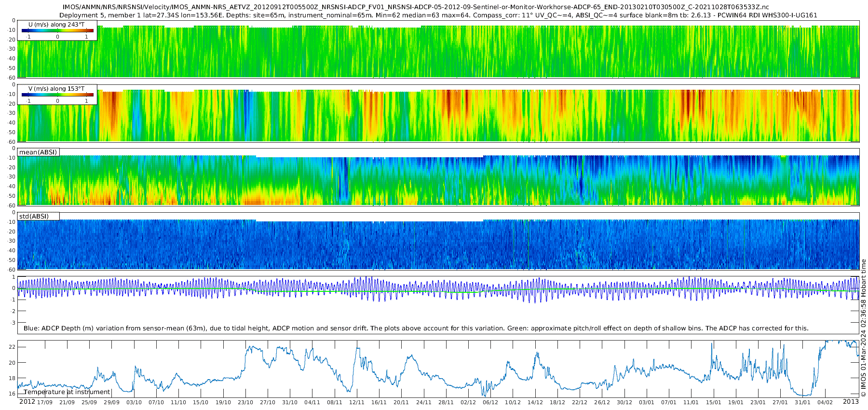Click the 'Temperature at instrument' label
The height and width of the screenshot is (410, 868).
[67, 392]
